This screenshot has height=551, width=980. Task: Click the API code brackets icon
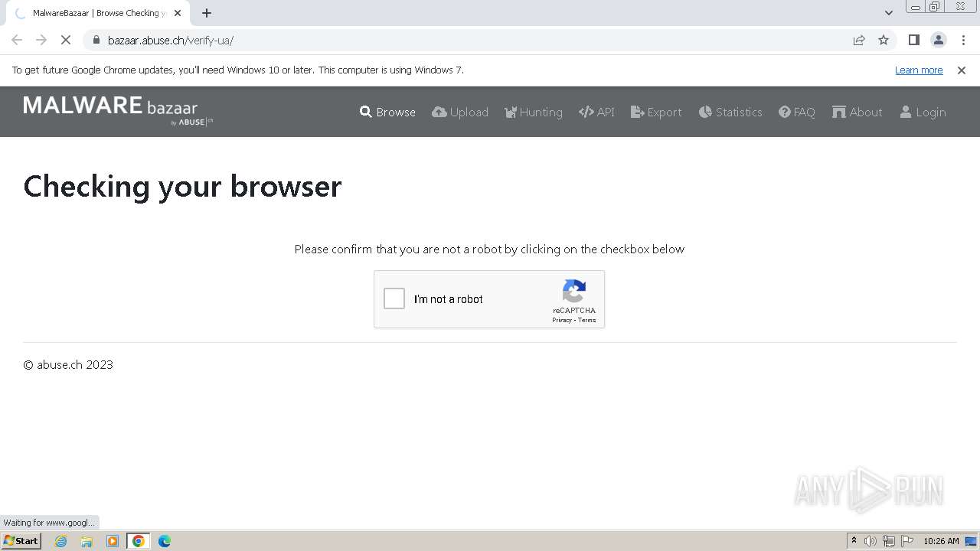pos(586,112)
